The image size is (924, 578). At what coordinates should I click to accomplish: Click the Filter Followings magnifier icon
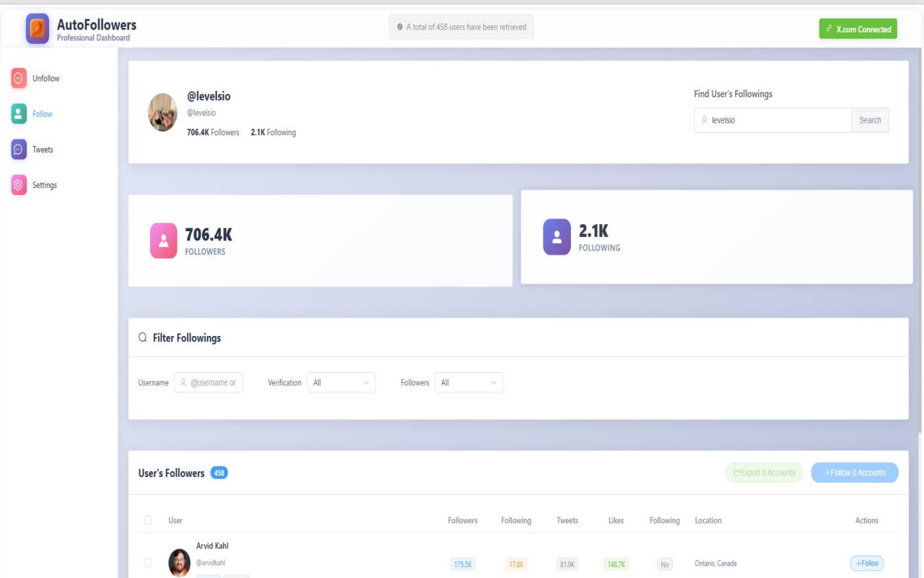143,337
